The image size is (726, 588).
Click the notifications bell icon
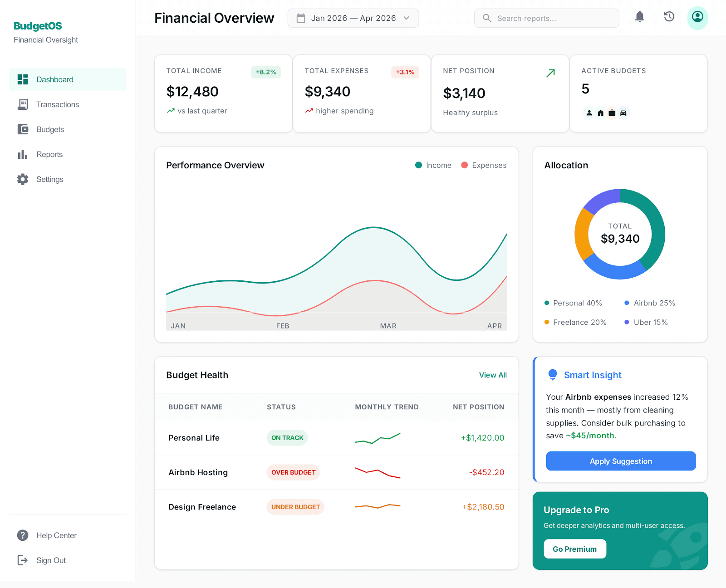[640, 17]
